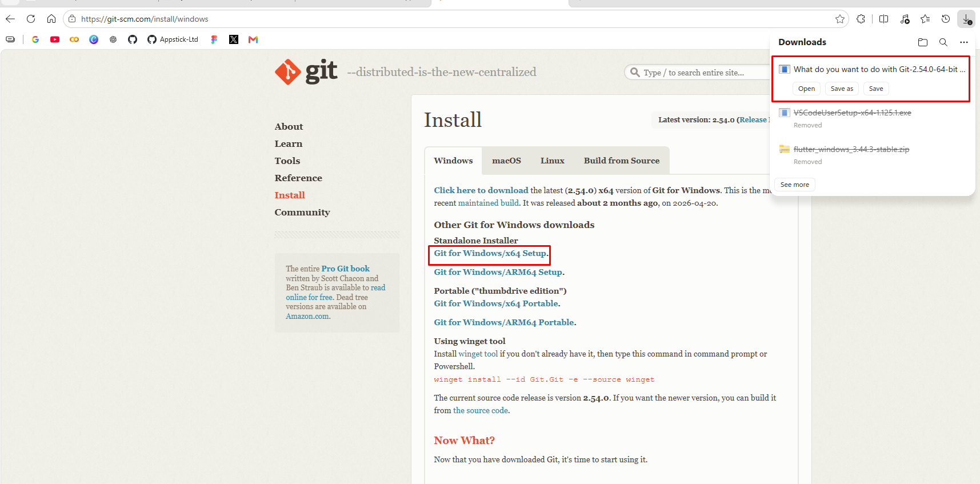980x484 pixels.
Task: Open Reference in the sidebar
Action: pyautogui.click(x=298, y=178)
